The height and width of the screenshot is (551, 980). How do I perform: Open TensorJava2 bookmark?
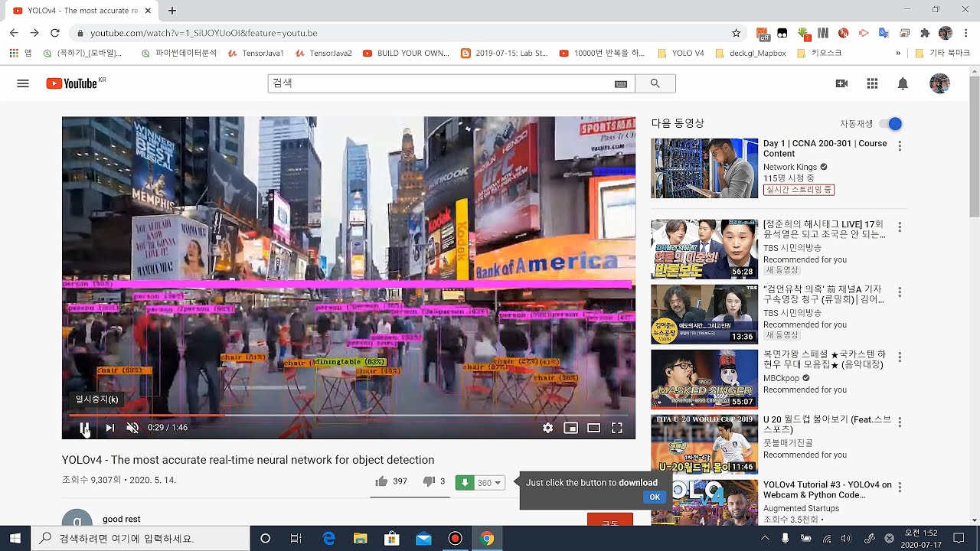[324, 54]
